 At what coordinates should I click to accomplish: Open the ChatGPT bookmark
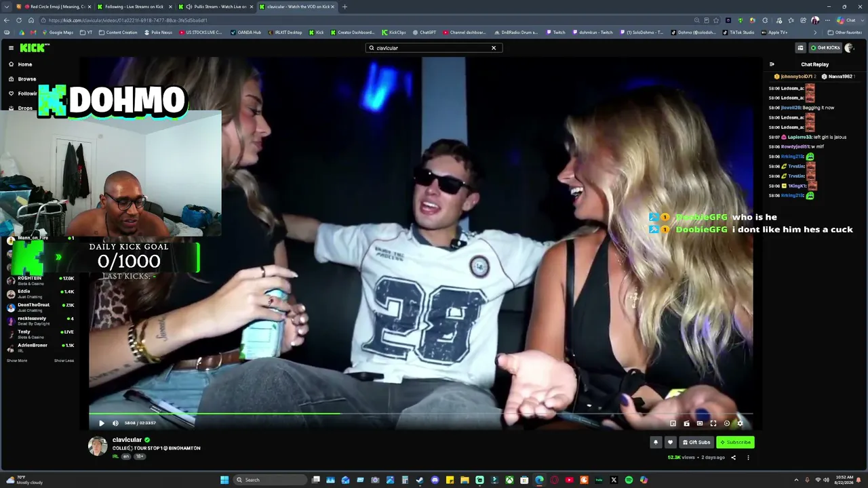click(x=425, y=33)
